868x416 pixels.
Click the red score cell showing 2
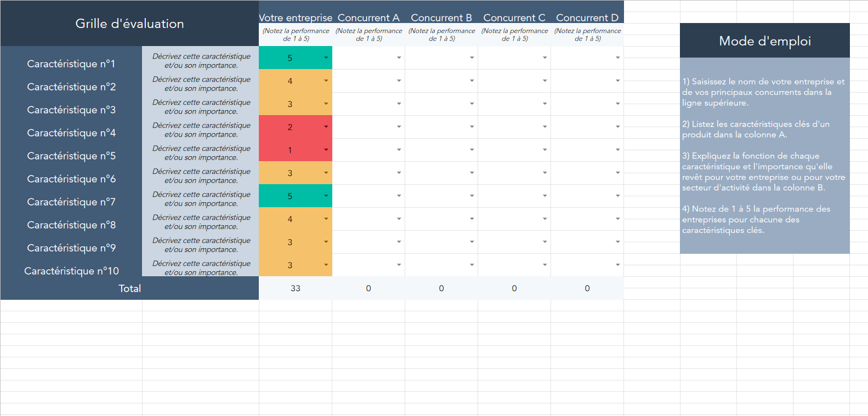click(x=290, y=127)
